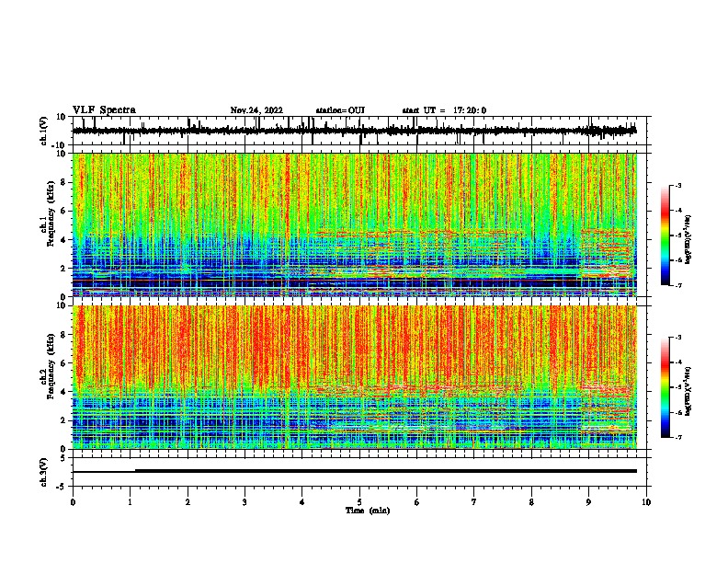Click the "Time (min)" axis label
Viewport: 728px width, 563px height.
[x=368, y=511]
